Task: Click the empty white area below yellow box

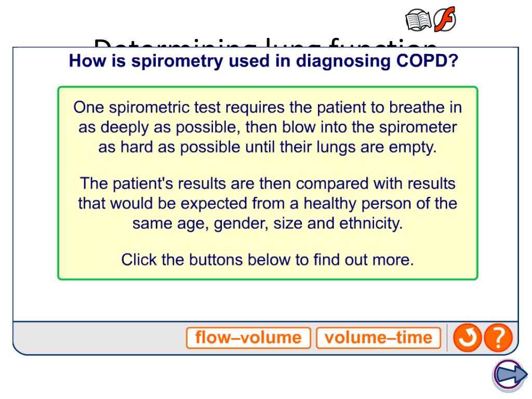Action: [x=265, y=300]
